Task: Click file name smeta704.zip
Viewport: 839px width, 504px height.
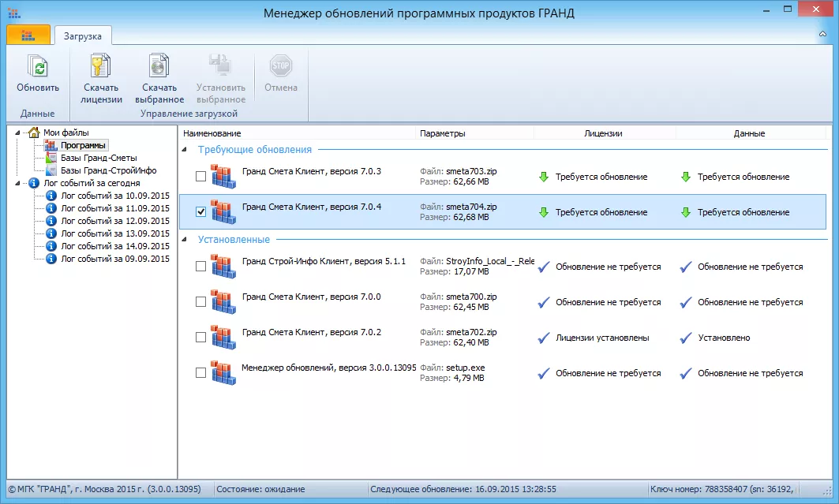Action: (x=471, y=207)
